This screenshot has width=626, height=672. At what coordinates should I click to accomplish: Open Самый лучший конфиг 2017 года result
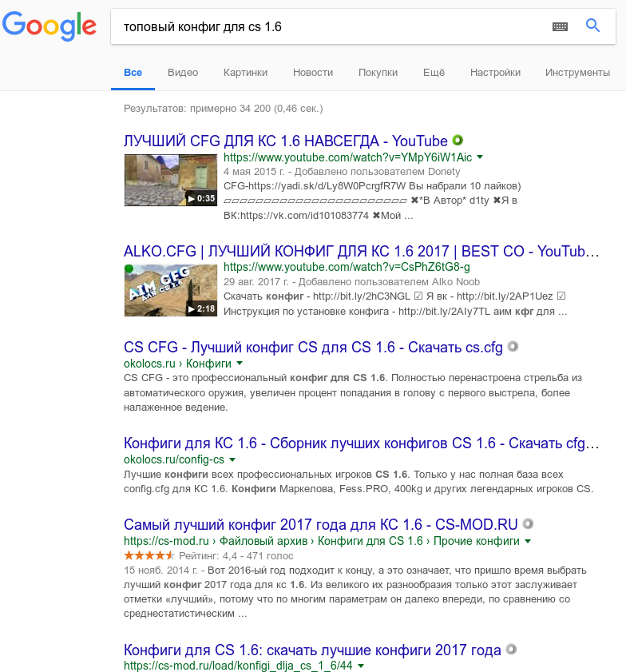[321, 524]
